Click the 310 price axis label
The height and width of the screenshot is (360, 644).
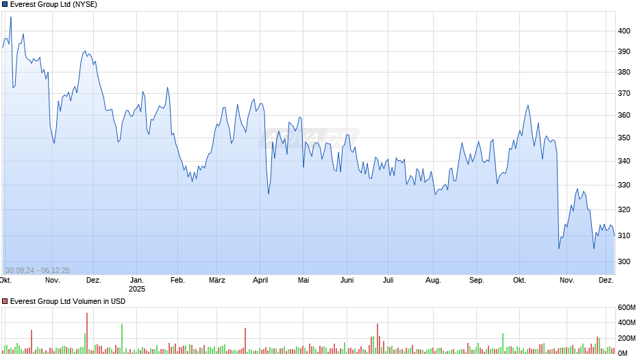[624, 235]
